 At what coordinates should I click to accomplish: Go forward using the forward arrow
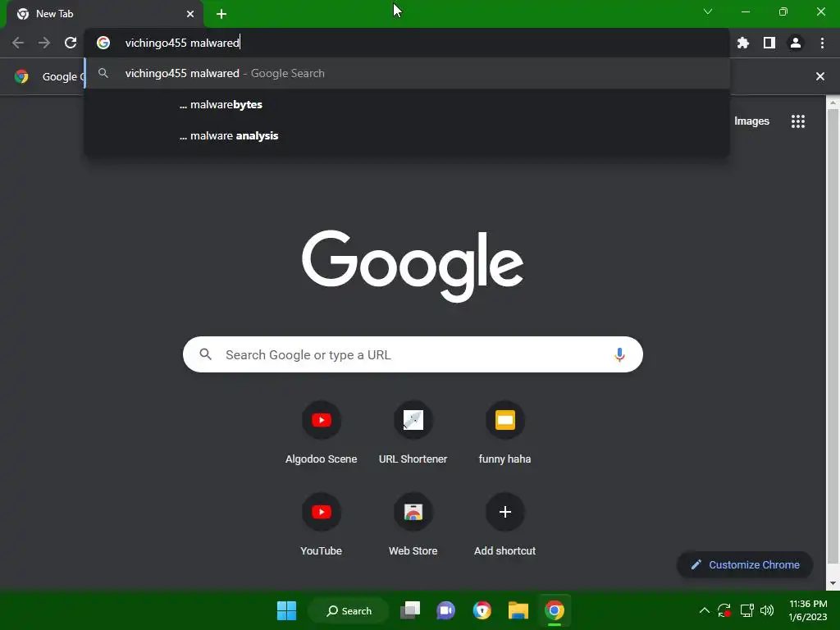click(x=44, y=43)
